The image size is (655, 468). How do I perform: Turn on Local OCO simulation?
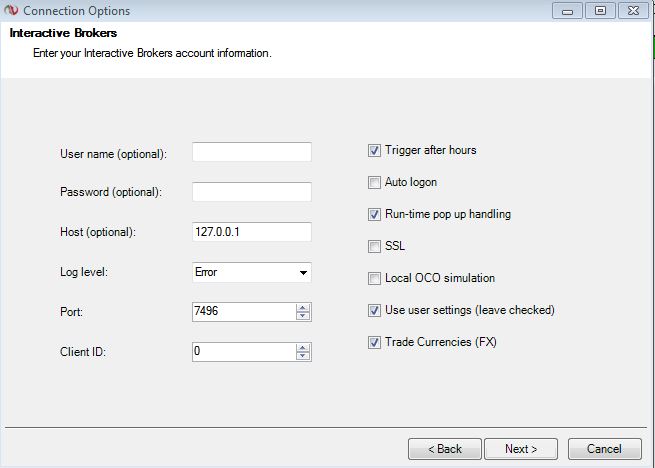[375, 279]
